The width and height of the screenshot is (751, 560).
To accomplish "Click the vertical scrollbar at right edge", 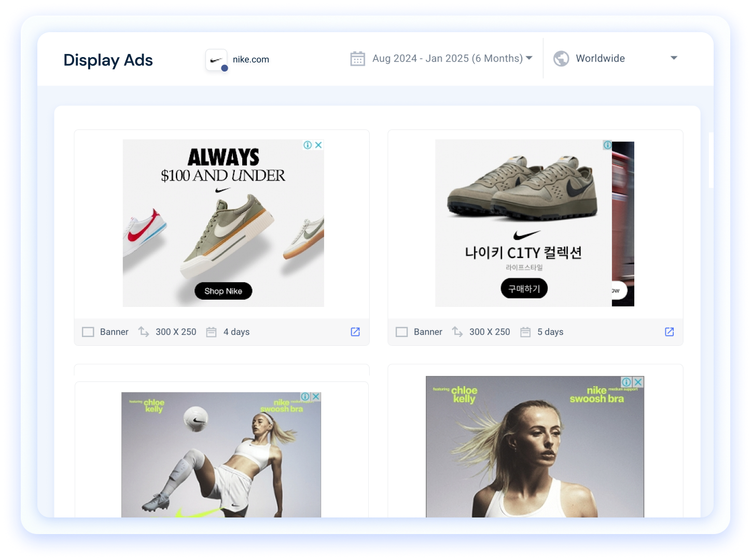I will pyautogui.click(x=711, y=160).
